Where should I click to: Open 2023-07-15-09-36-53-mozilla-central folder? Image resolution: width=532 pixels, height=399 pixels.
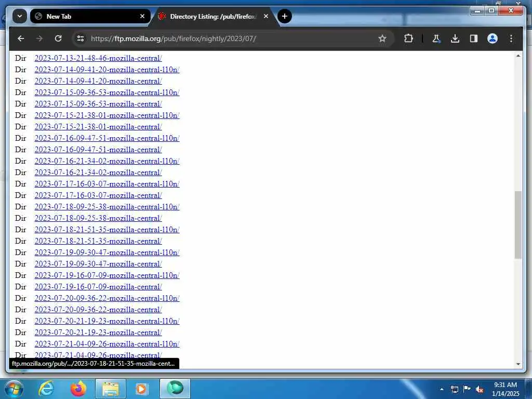[98, 104]
